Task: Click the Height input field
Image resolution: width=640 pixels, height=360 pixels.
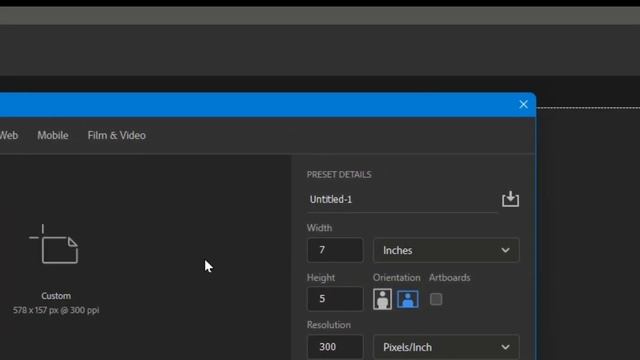Action: click(x=335, y=299)
